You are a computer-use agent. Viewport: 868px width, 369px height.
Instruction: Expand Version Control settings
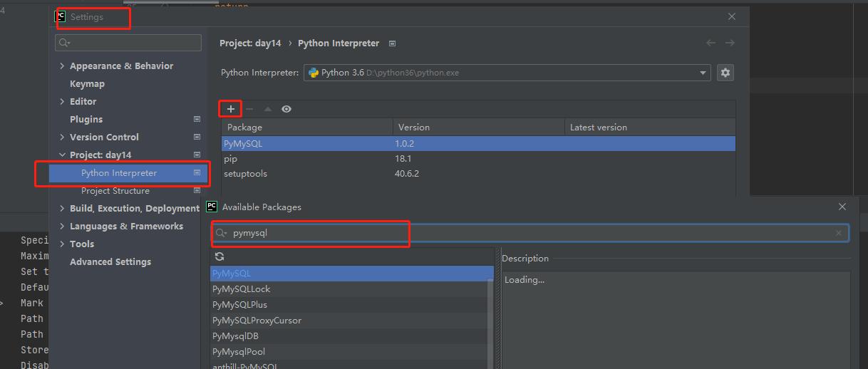pos(62,137)
